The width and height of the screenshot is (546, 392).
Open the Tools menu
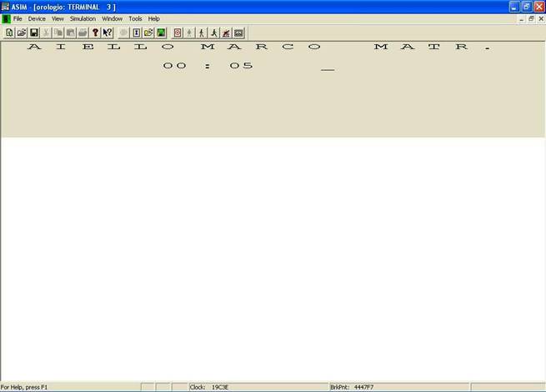[135, 18]
